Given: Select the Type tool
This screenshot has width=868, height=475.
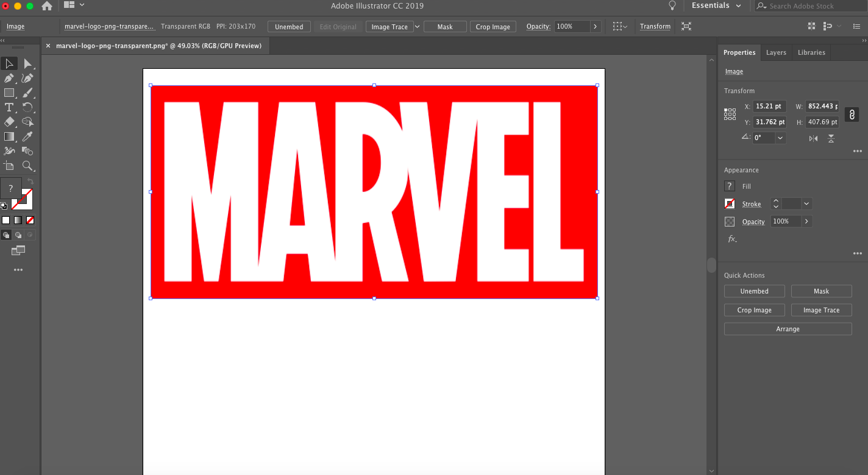Looking at the screenshot, I should pos(9,107).
